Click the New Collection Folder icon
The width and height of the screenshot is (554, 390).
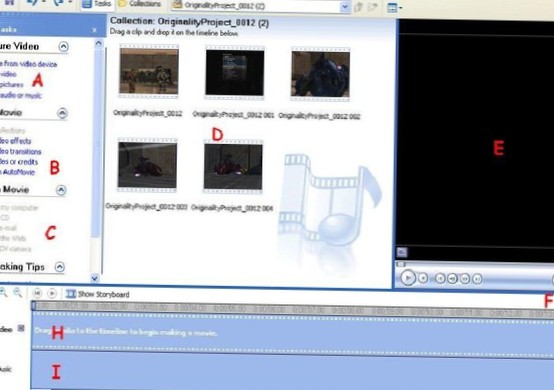pos(373,7)
